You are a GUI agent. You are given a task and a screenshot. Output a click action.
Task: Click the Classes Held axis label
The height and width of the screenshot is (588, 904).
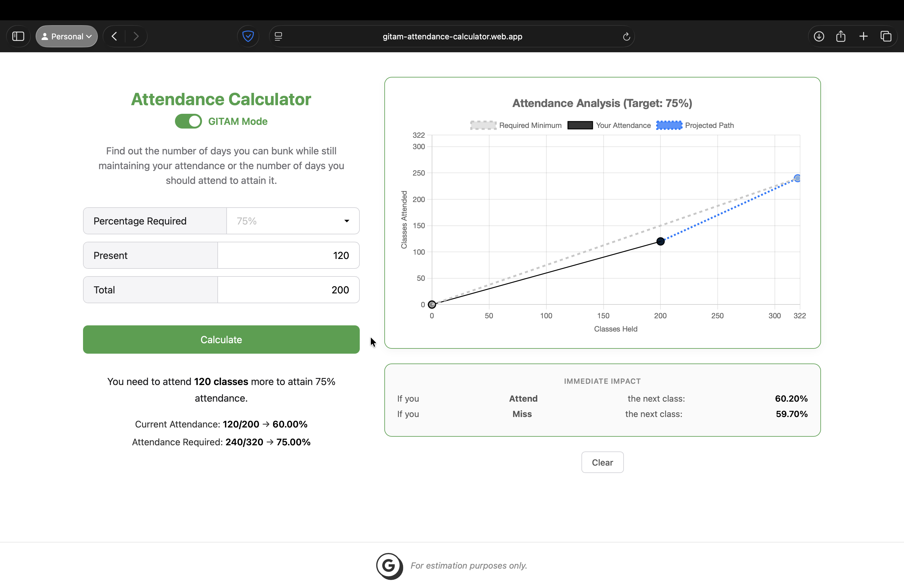point(616,329)
